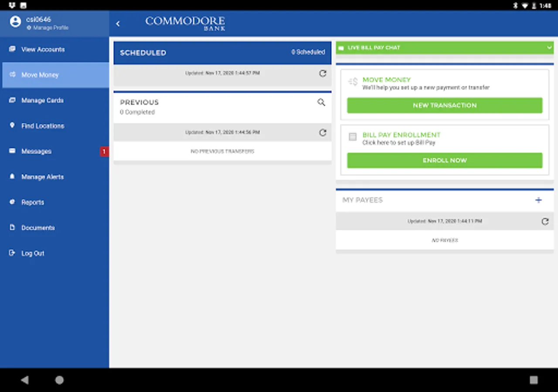Image resolution: width=558 pixels, height=392 pixels.
Task: Open the Documents menu item
Action: [x=54, y=228]
